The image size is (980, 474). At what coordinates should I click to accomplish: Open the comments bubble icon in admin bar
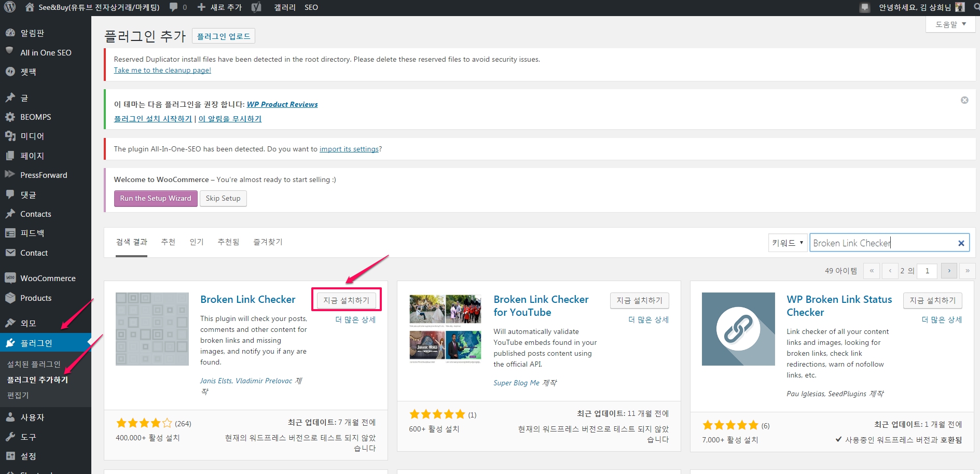point(174,7)
